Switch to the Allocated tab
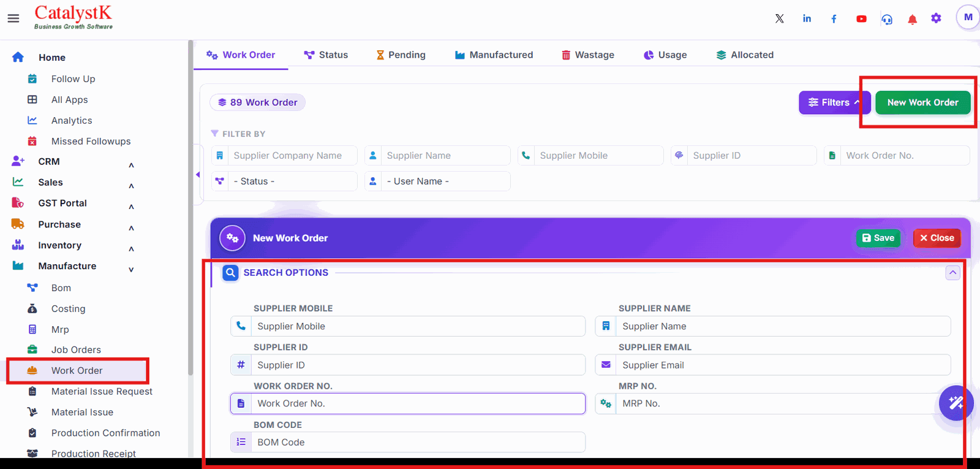This screenshot has height=469, width=980. (x=745, y=55)
